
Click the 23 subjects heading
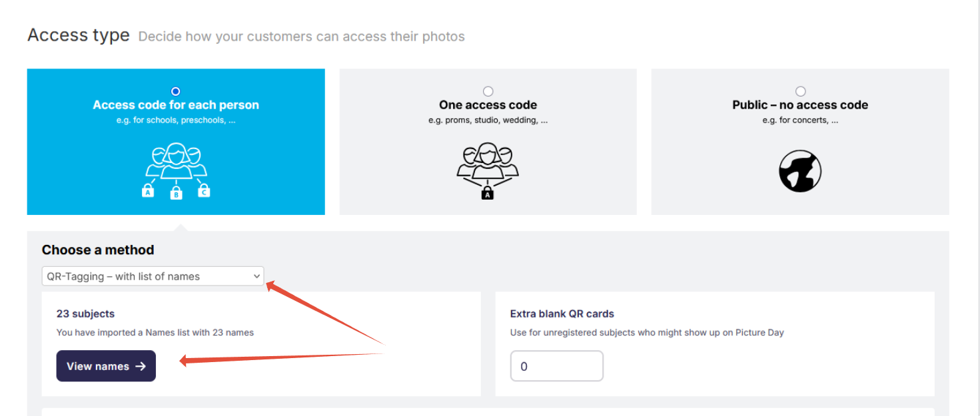click(x=85, y=313)
